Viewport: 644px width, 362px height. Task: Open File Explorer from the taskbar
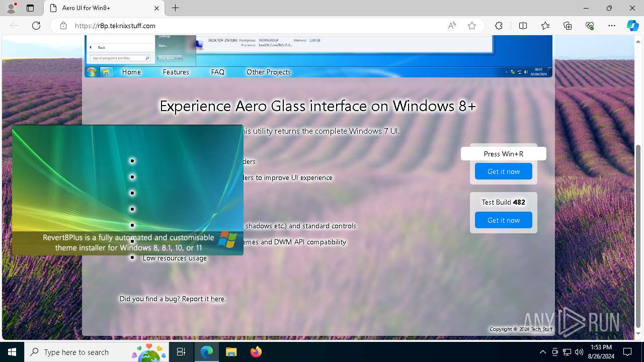231,352
